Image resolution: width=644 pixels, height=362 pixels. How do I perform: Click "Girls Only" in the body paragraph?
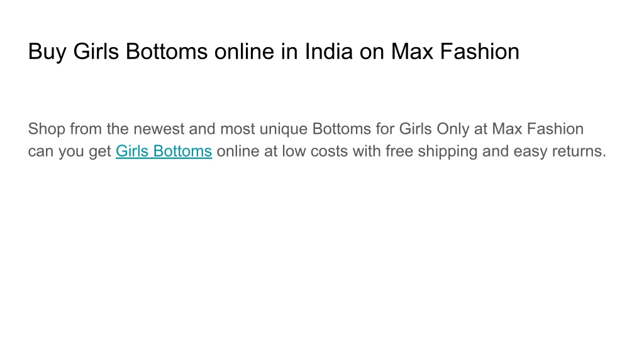[434, 129]
